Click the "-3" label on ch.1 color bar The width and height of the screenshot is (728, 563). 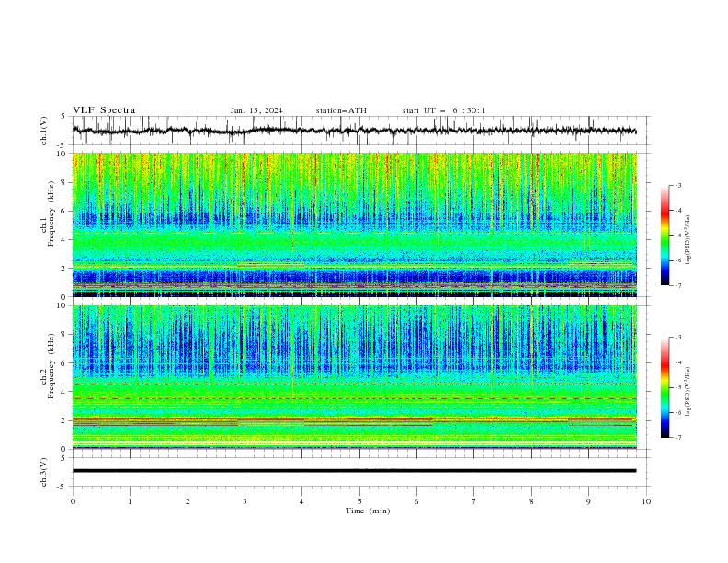(678, 185)
